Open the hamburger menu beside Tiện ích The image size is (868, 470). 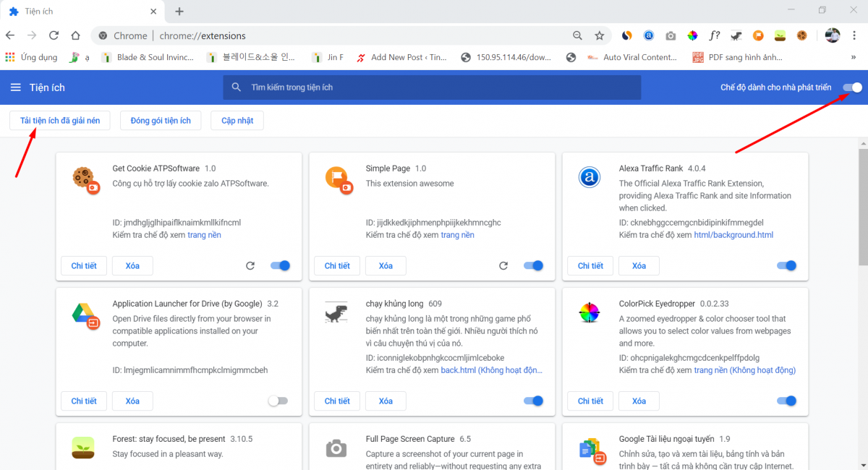(x=16, y=87)
